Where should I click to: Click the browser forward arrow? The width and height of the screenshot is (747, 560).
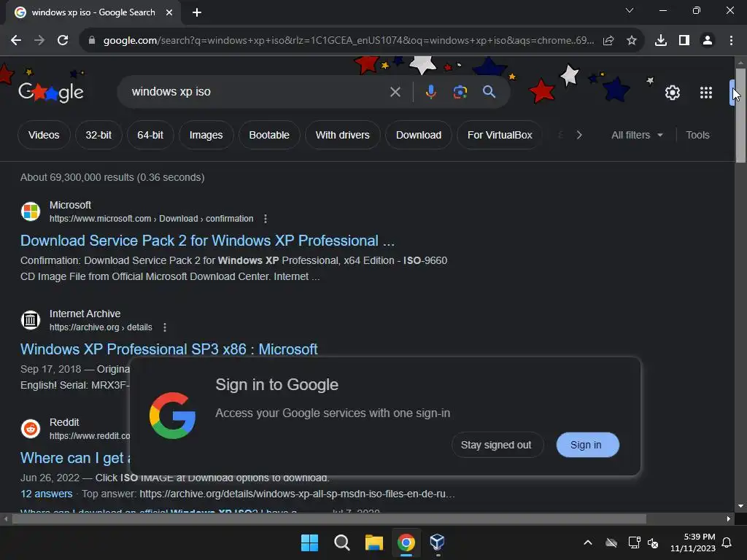(39, 41)
